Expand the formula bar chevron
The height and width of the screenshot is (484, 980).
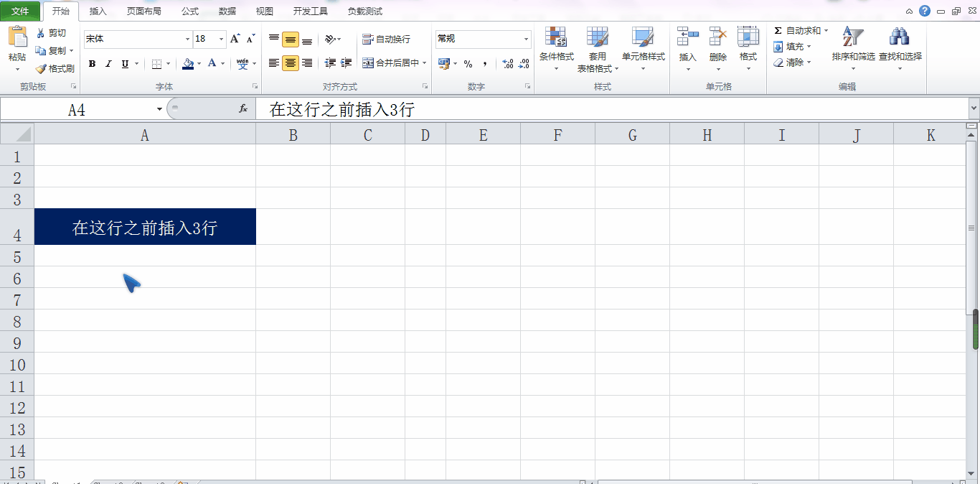pyautogui.click(x=974, y=108)
